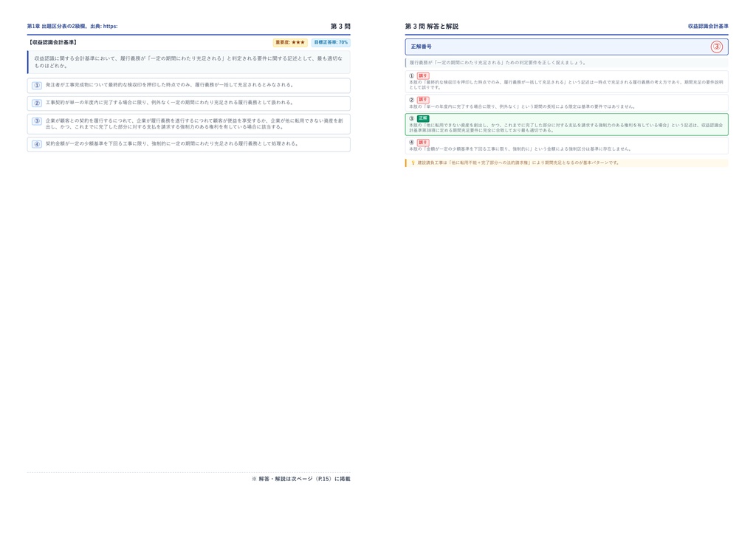
Task: Click the 第 3 問 解答と解説 heading
Action: click(x=431, y=26)
